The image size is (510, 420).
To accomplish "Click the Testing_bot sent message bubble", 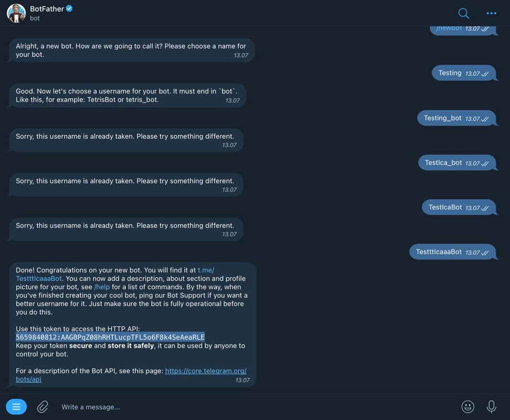I will [x=442, y=118].
